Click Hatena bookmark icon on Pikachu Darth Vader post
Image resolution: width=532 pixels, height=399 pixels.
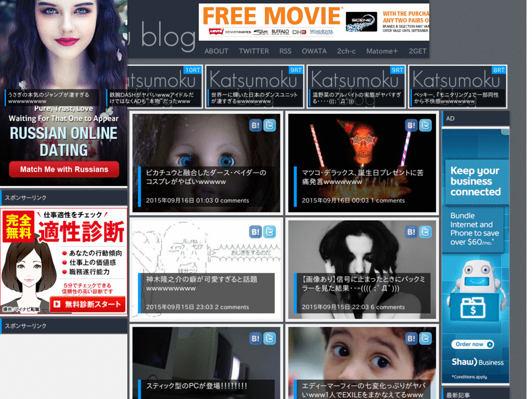tap(256, 126)
